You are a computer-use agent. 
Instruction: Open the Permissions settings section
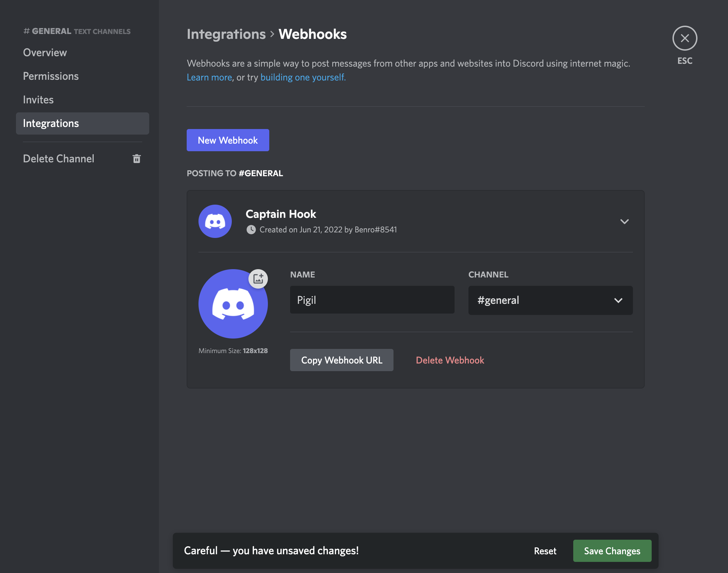(x=83, y=76)
